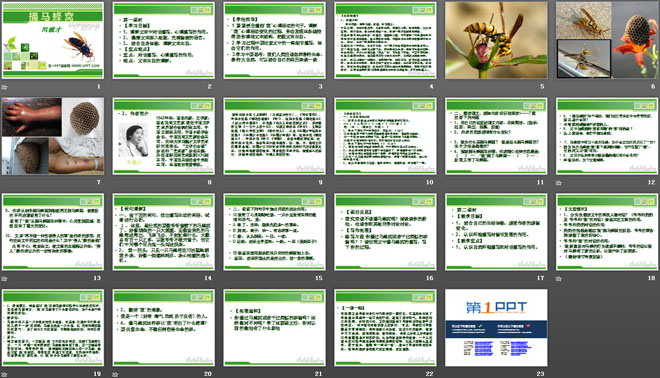Select slide thumbnail numbered 9

274,136
